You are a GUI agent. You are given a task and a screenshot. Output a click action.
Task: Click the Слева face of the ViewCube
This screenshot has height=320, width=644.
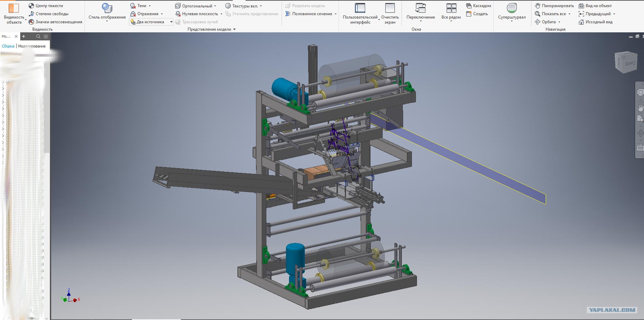click(x=619, y=63)
